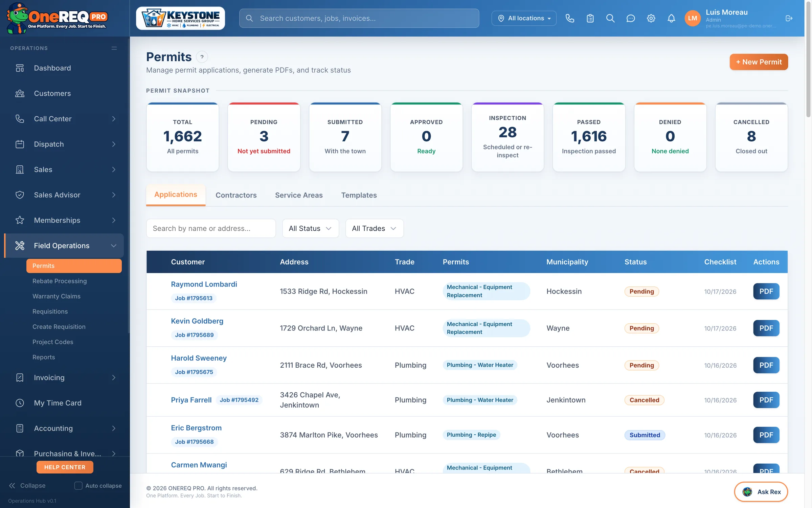This screenshot has width=812, height=508.
Task: Switch to the Contractors tab
Action: (236, 195)
